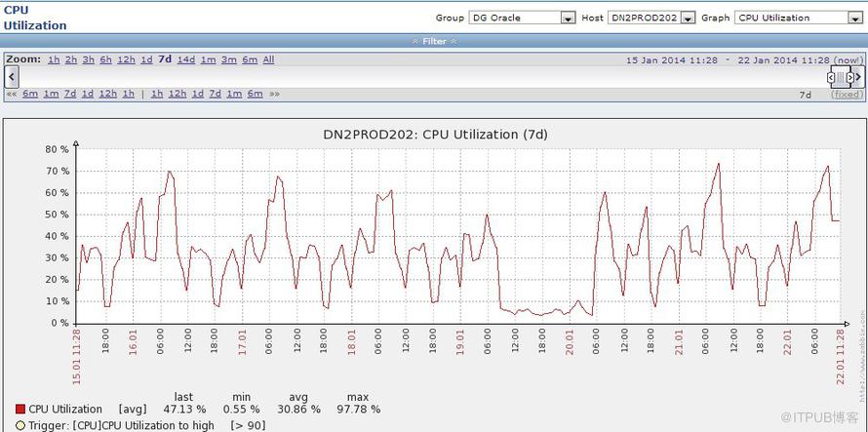Click the scrollbar left arrow button
The width and height of the screenshot is (868, 432).
[x=11, y=77]
